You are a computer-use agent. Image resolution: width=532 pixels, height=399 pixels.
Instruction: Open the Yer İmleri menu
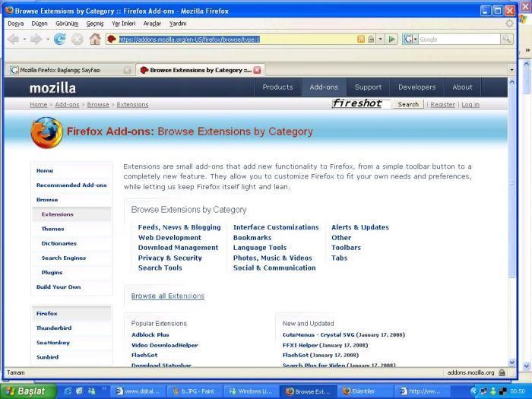click(x=123, y=24)
